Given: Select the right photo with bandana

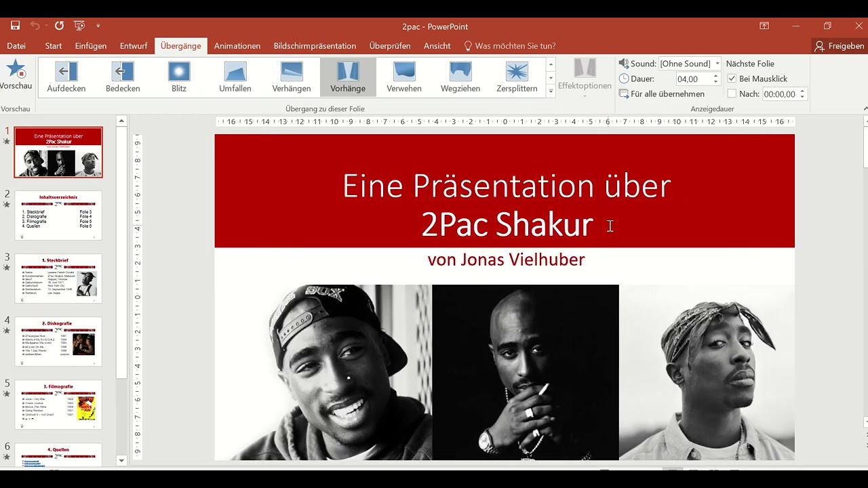Looking at the screenshot, I should 707,372.
